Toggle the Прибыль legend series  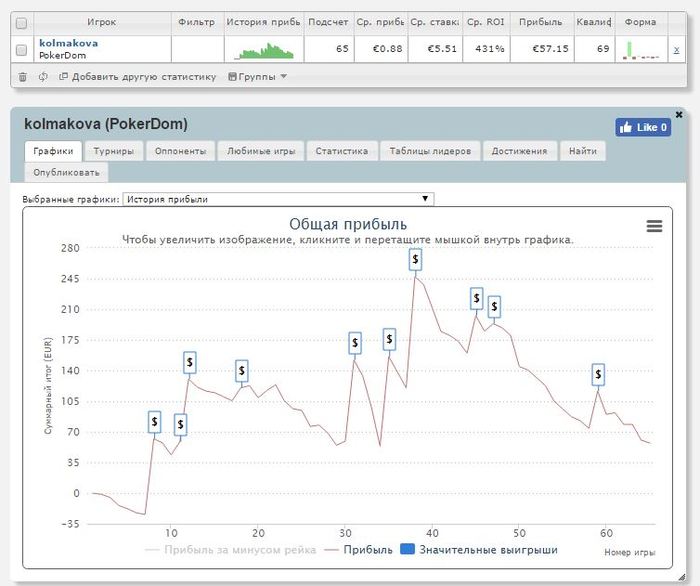(x=358, y=550)
